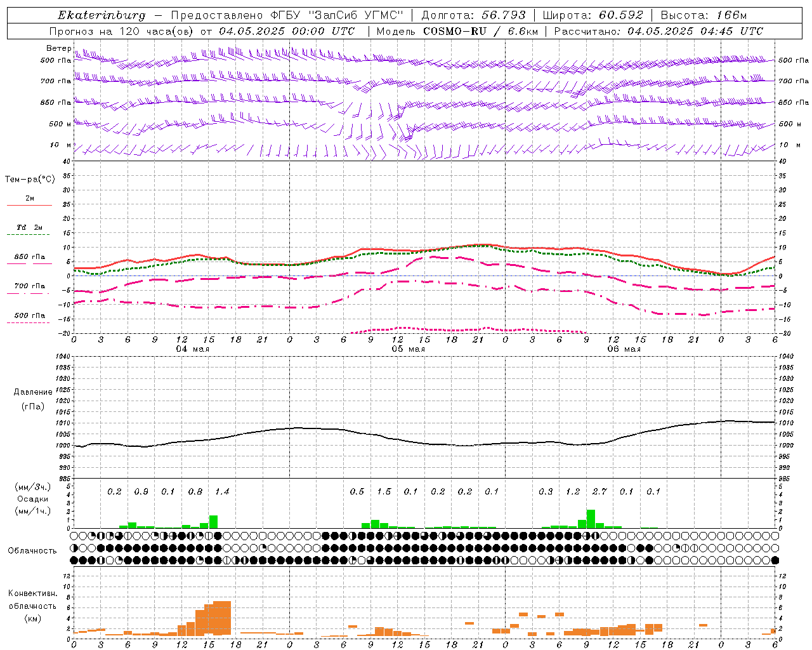Click the "Осадки" precipitation panel label
Viewport: 812px width, 650px height.
coord(33,499)
